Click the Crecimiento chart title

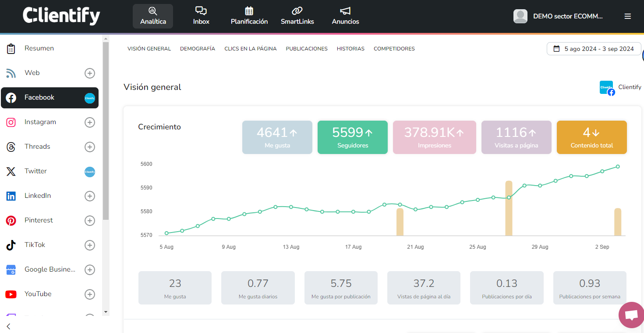159,127
